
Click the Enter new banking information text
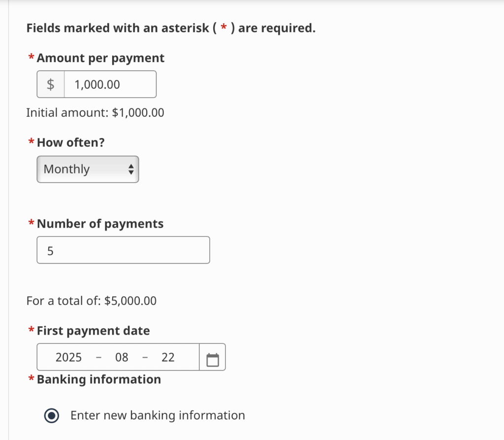tap(157, 415)
